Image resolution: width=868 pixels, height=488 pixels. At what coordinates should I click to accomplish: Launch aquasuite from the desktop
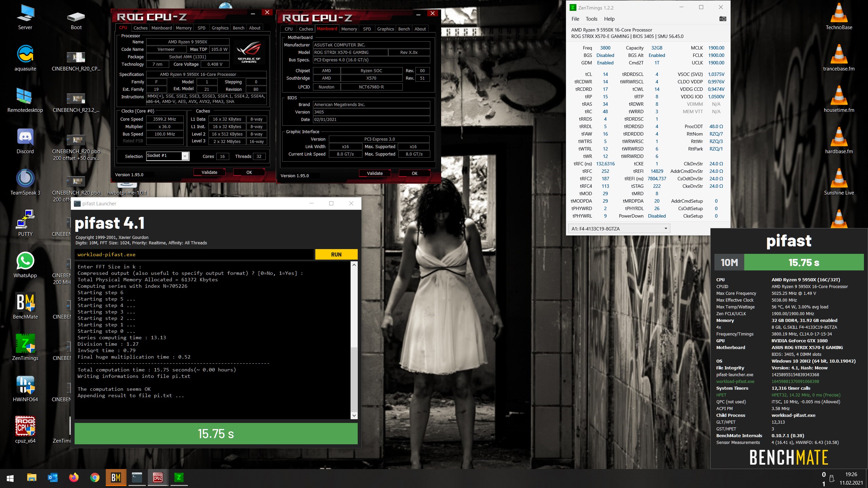pyautogui.click(x=25, y=58)
